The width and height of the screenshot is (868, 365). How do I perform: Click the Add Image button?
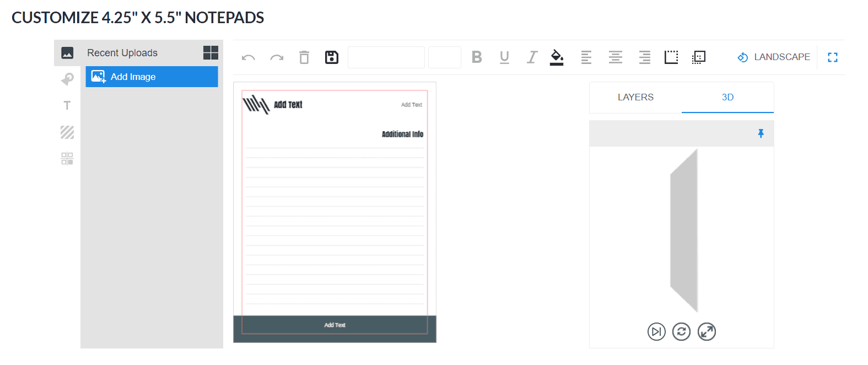(x=152, y=77)
